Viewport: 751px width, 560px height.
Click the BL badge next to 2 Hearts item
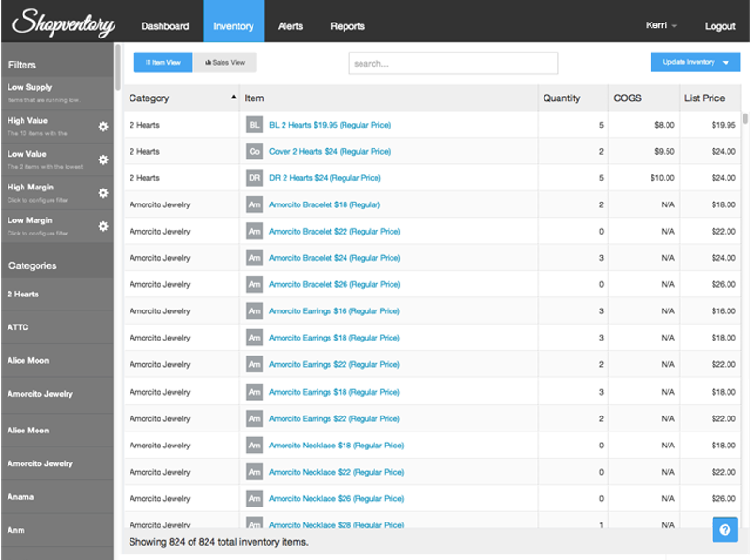coord(253,124)
